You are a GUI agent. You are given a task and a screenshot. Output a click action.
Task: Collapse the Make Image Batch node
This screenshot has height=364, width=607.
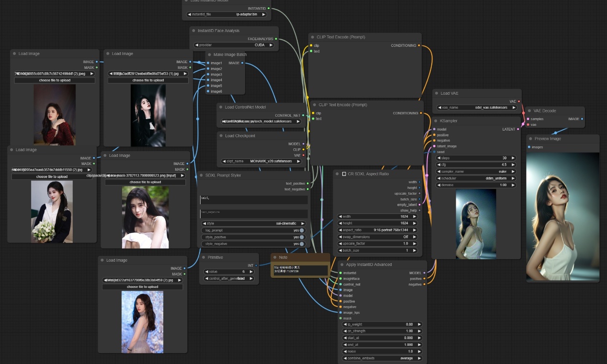(x=210, y=55)
